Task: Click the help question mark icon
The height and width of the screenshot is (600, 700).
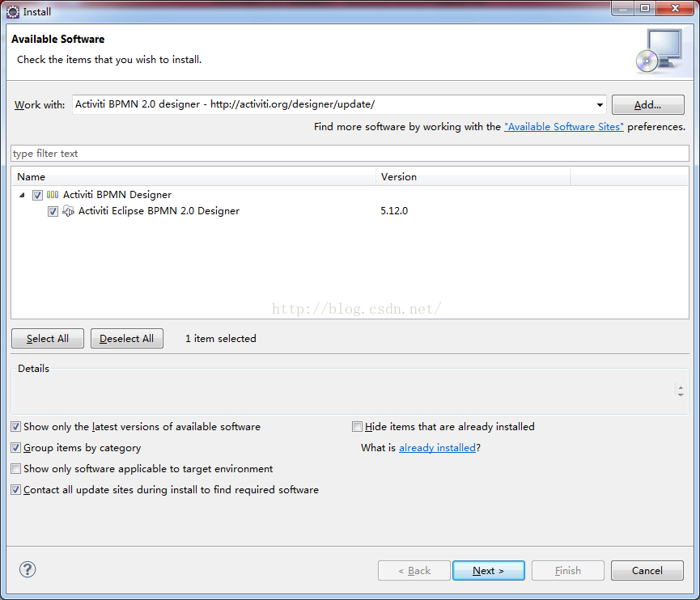Action: point(28,569)
